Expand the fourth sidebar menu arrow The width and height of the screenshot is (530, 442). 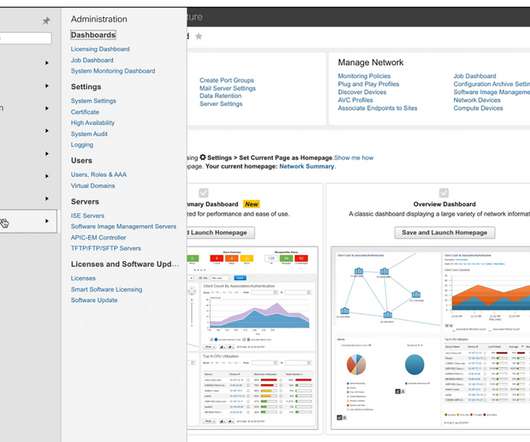tap(47, 131)
